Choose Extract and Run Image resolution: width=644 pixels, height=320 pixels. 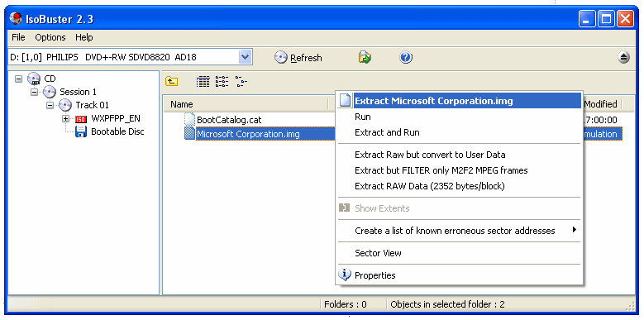pos(460,132)
